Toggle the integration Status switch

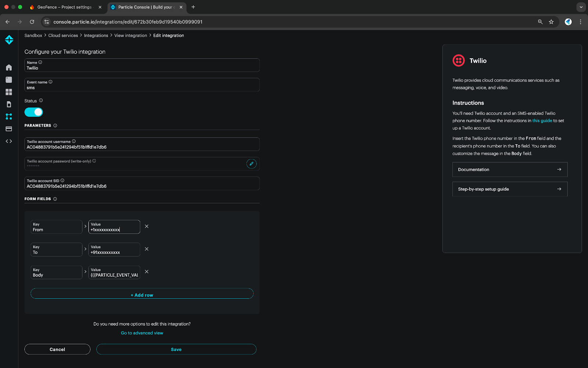pos(34,112)
